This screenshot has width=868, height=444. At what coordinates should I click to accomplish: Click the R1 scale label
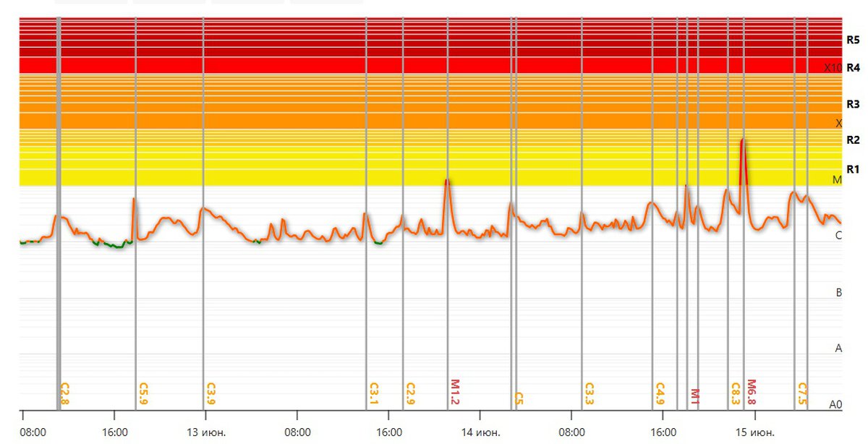[853, 170]
